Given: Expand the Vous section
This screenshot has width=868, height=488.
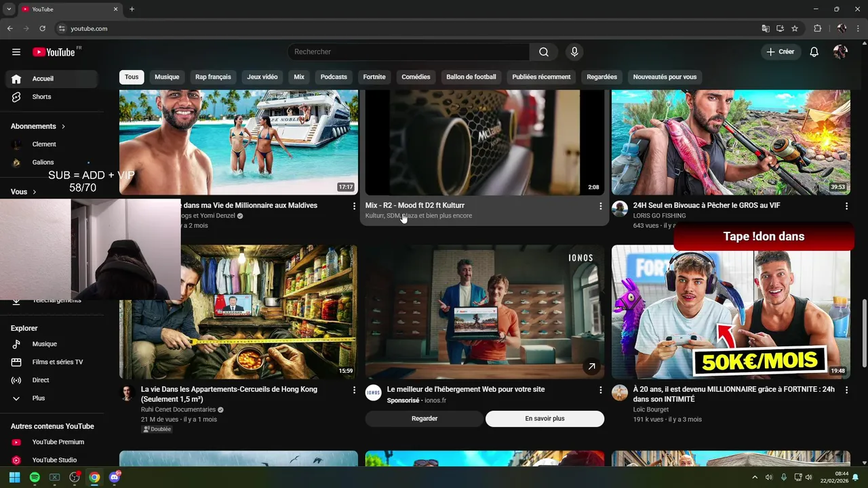Looking at the screenshot, I should tap(24, 192).
